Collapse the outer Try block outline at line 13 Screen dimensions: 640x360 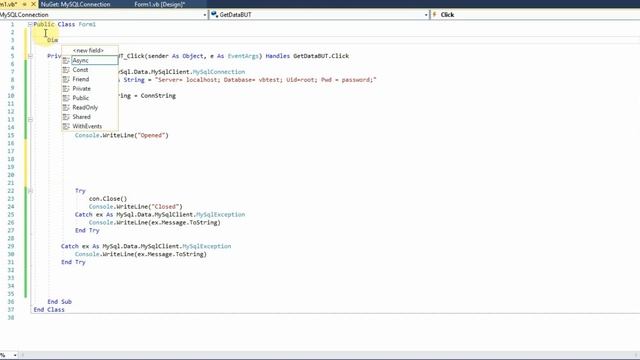[x=30, y=120]
